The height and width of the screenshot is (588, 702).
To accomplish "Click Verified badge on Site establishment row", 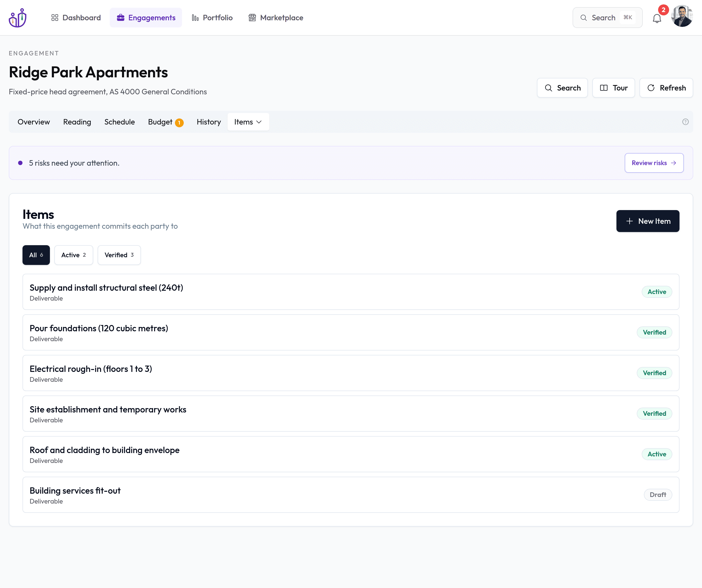I will point(654,414).
